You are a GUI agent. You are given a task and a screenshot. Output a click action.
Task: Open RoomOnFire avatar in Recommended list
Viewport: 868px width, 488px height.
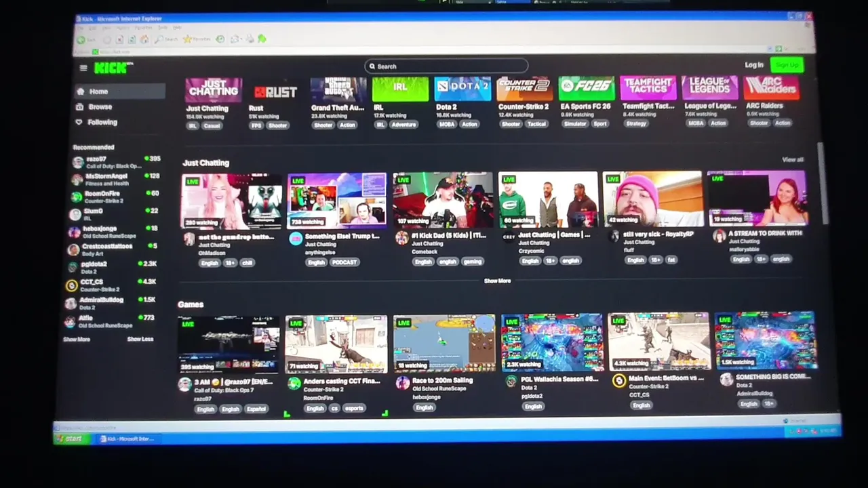coord(77,197)
